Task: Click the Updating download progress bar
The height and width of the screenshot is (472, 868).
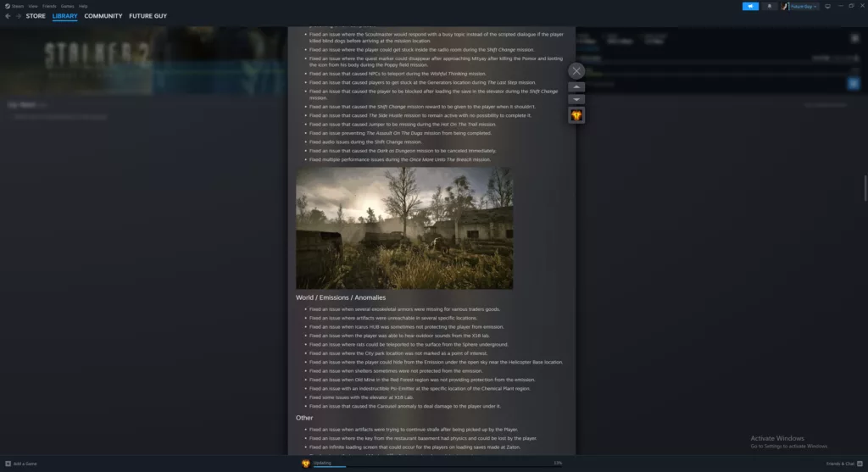Action: [437, 467]
